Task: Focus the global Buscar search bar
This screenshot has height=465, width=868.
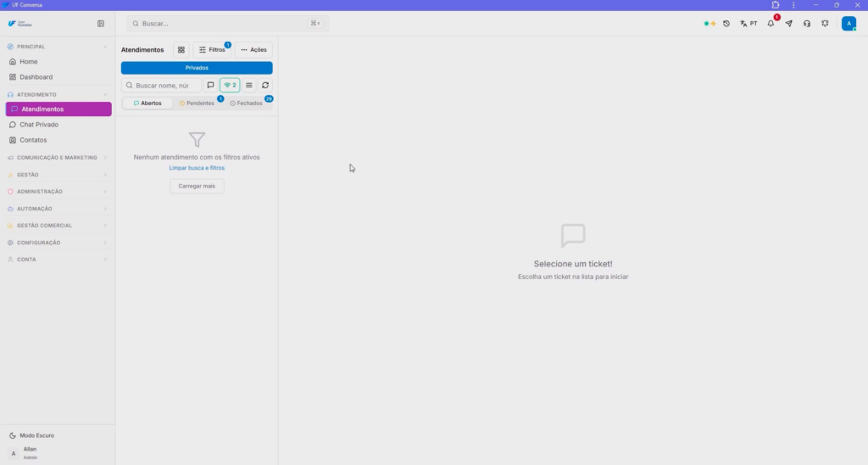Action: 227,24
